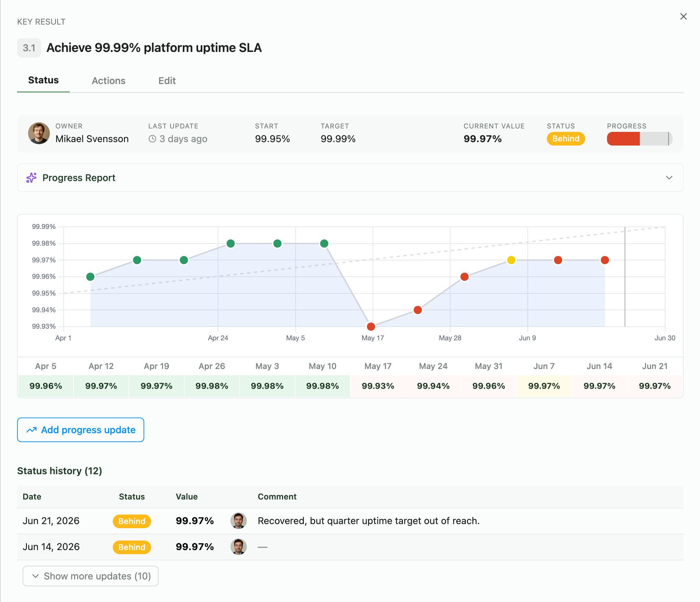
Task: Click Mikael Svensson's owner avatar
Action: pyautogui.click(x=39, y=133)
